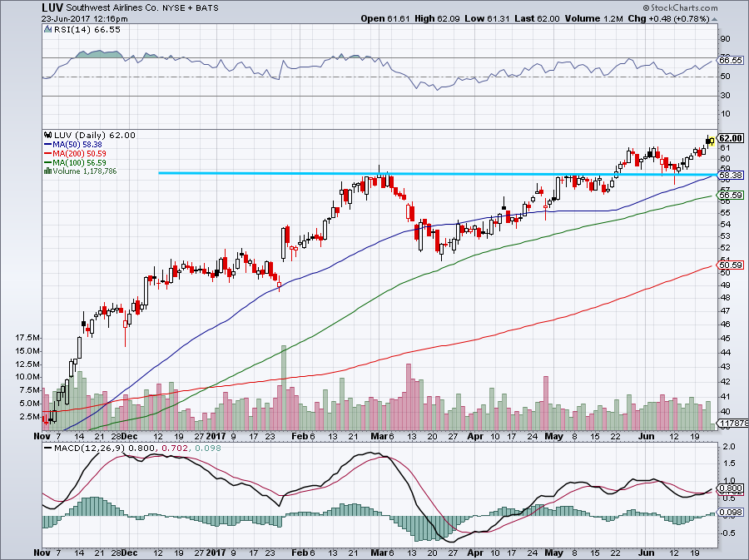Click the MA(100) 56.59 legend text
Screen dimensions: 749x560
tap(79, 162)
